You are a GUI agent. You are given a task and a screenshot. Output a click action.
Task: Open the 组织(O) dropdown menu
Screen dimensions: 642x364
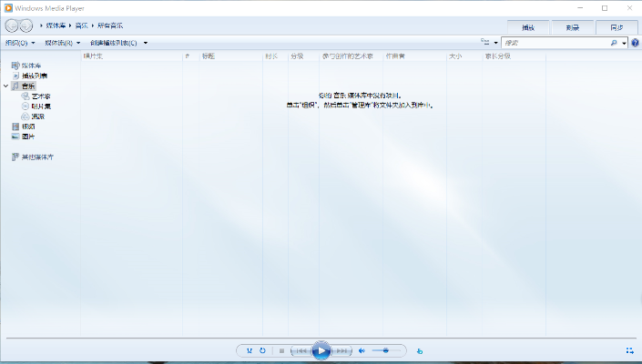point(20,43)
